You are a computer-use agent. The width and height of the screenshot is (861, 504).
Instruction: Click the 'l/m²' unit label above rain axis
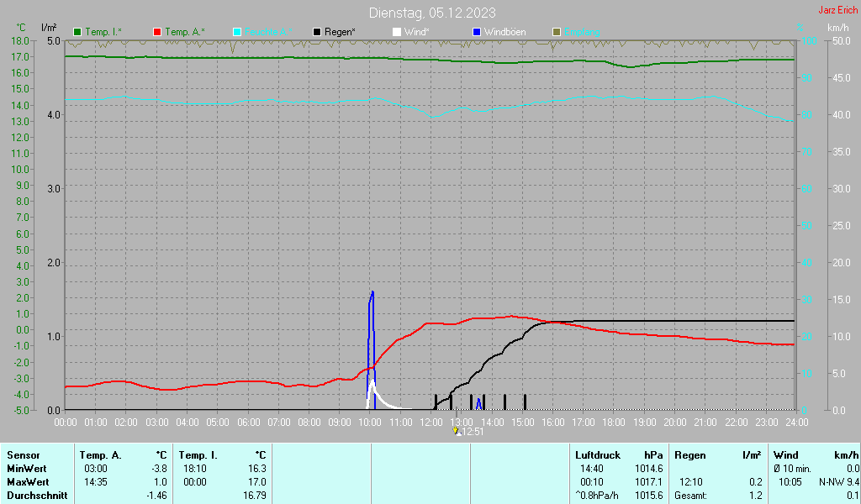pos(49,28)
